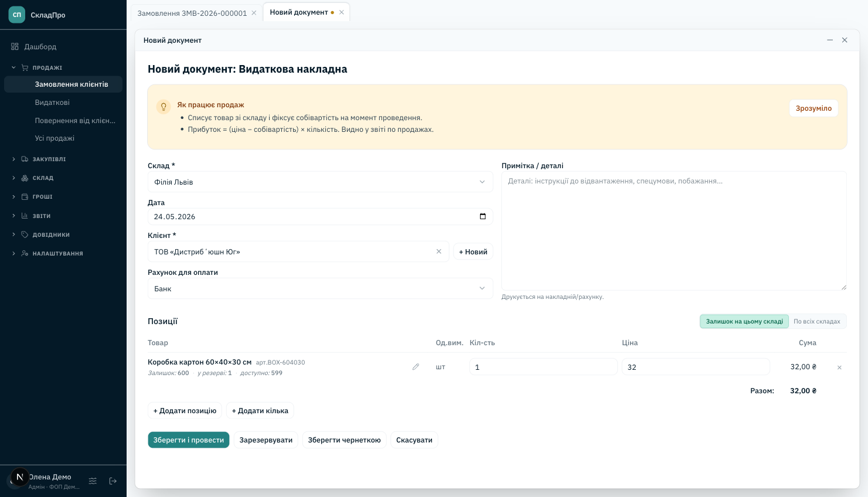Close the Новий документ panel
The width and height of the screenshot is (868, 497).
845,40
